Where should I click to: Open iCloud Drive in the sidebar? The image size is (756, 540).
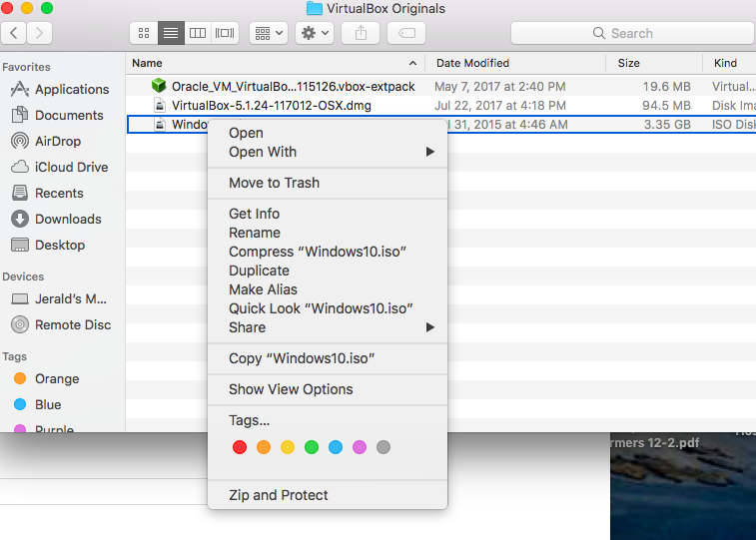click(59, 167)
